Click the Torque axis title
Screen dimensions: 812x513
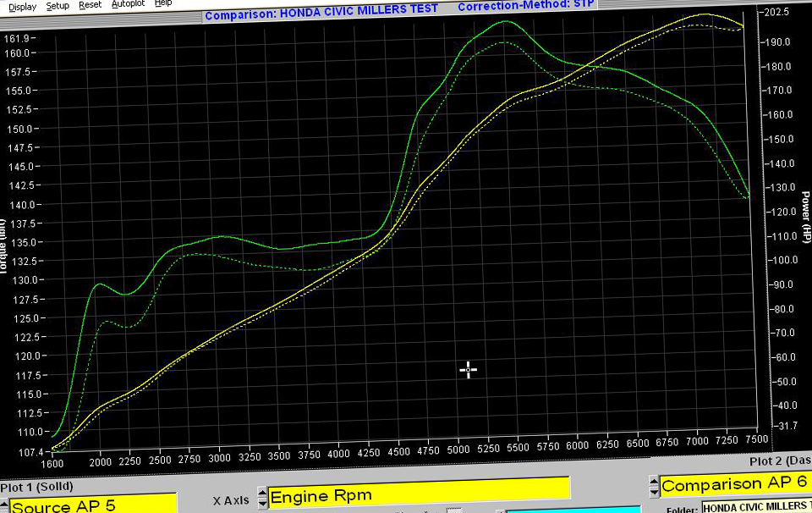tap(3, 246)
